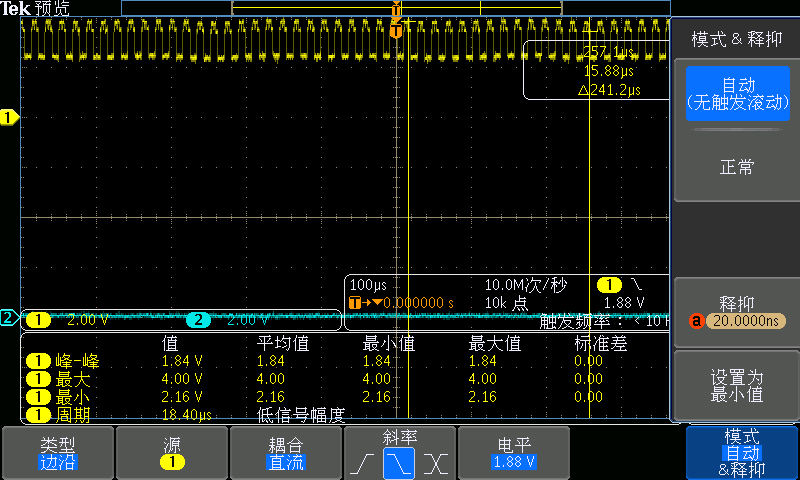Select 自动(无触发滚动) trigger mode

pos(737,93)
